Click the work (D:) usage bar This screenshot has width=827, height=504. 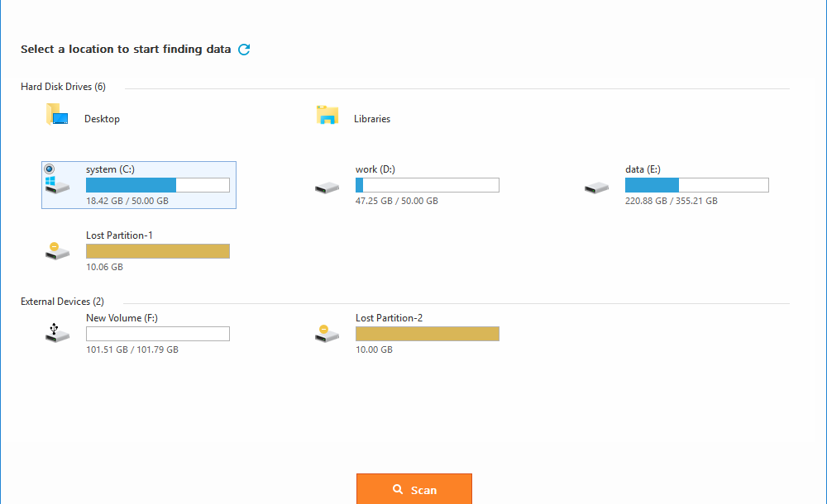(x=427, y=185)
